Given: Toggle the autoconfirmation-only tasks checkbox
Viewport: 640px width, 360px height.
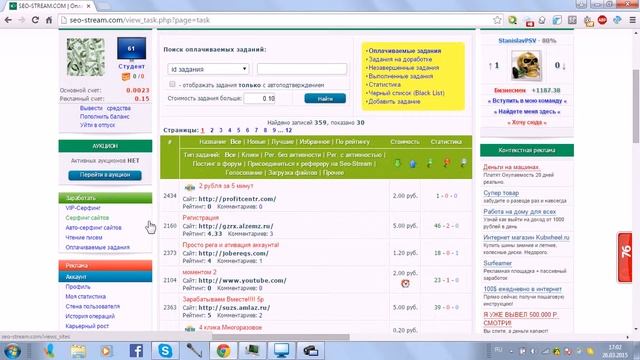Looking at the screenshot, I should coord(172,84).
